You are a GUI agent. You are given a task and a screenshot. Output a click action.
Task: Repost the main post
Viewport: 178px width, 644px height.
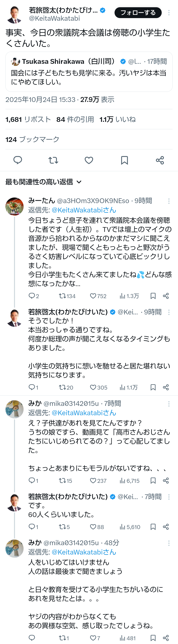[x=53, y=160]
